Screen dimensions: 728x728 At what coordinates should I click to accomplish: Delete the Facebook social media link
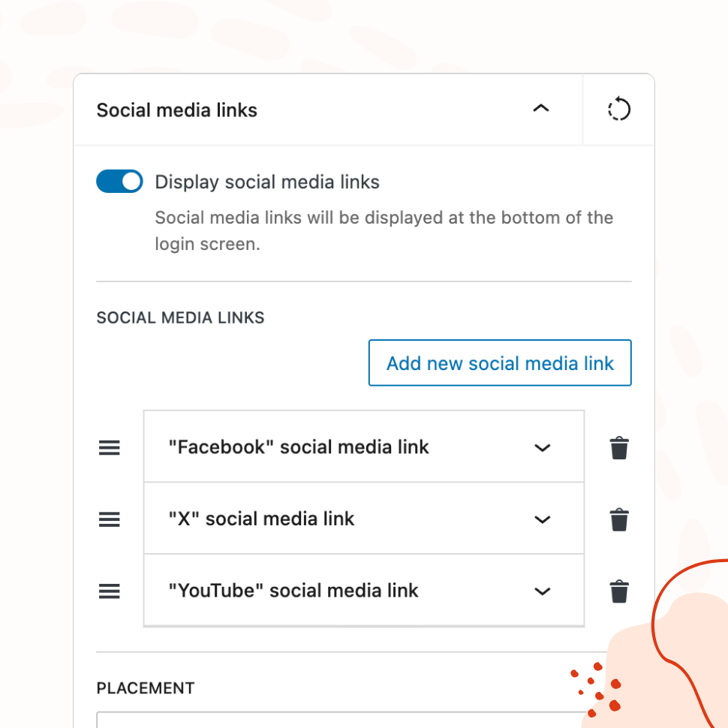pyautogui.click(x=619, y=448)
